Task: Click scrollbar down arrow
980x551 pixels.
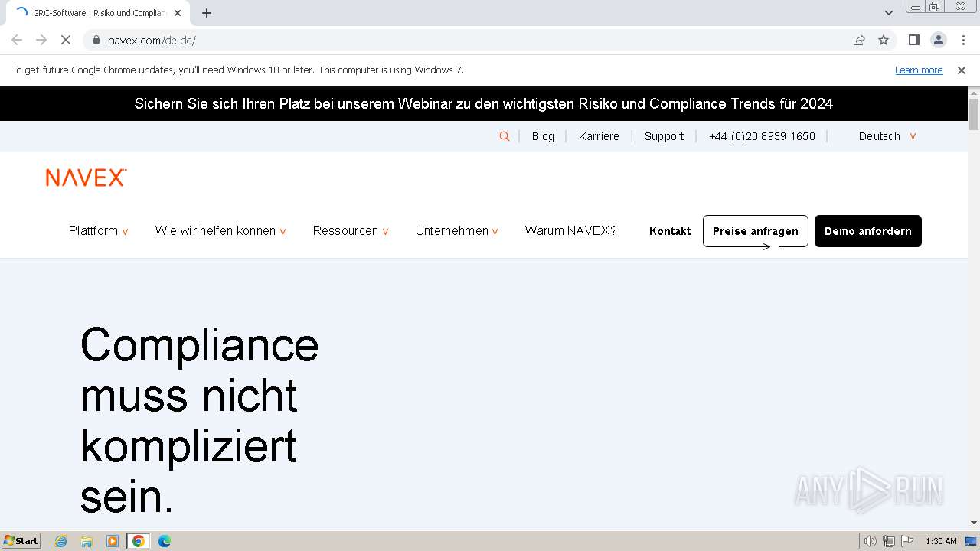Action: [974, 523]
